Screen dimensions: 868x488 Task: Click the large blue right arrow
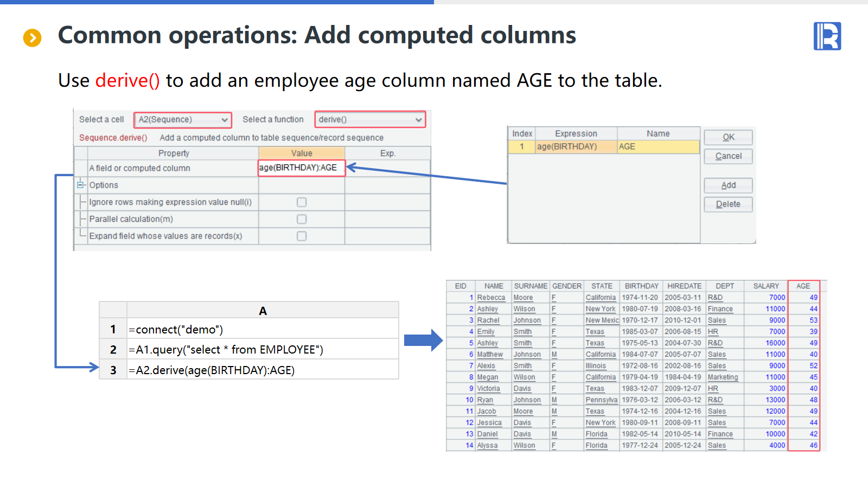click(423, 341)
